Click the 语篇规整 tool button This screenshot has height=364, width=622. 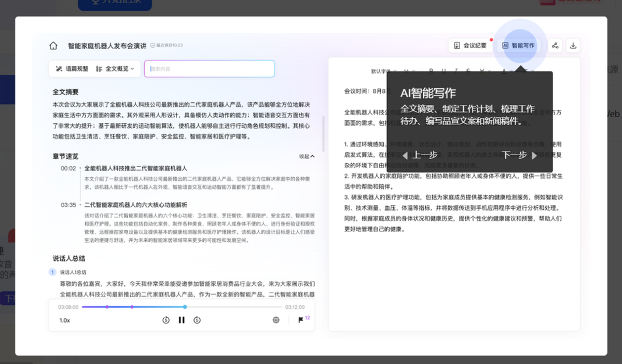pos(72,68)
